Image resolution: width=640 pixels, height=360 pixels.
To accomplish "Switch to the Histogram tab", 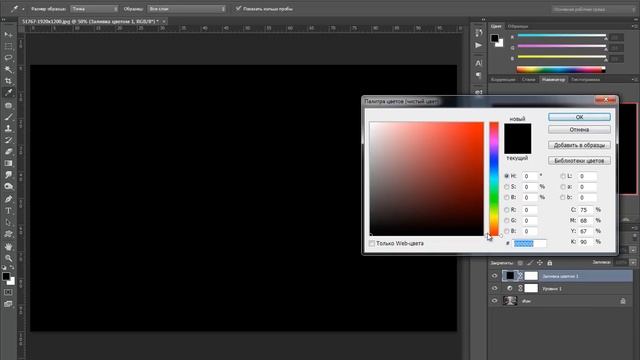I will pos(585,80).
